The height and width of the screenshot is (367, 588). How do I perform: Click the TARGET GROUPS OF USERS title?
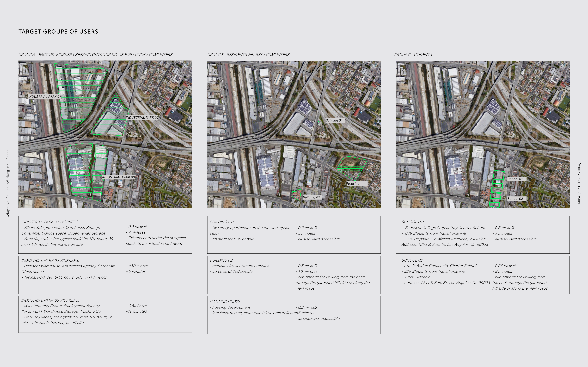(x=58, y=32)
